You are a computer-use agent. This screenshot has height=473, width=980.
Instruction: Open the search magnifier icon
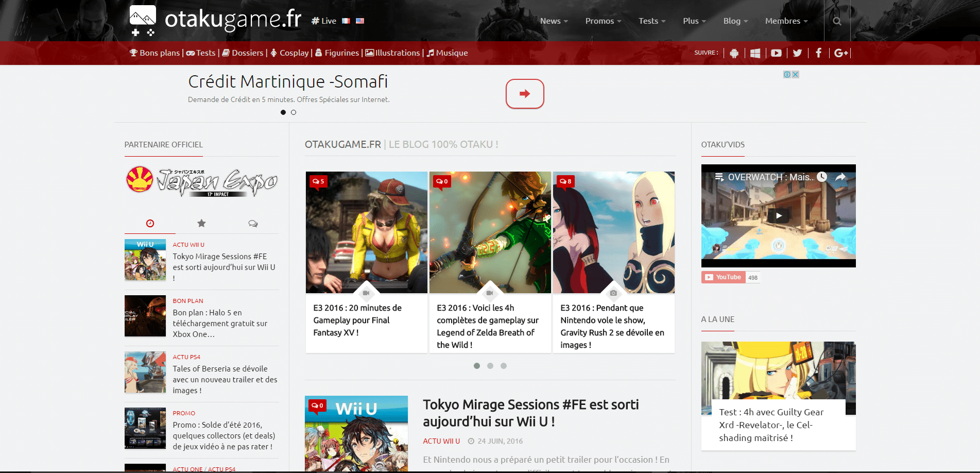click(x=837, y=21)
